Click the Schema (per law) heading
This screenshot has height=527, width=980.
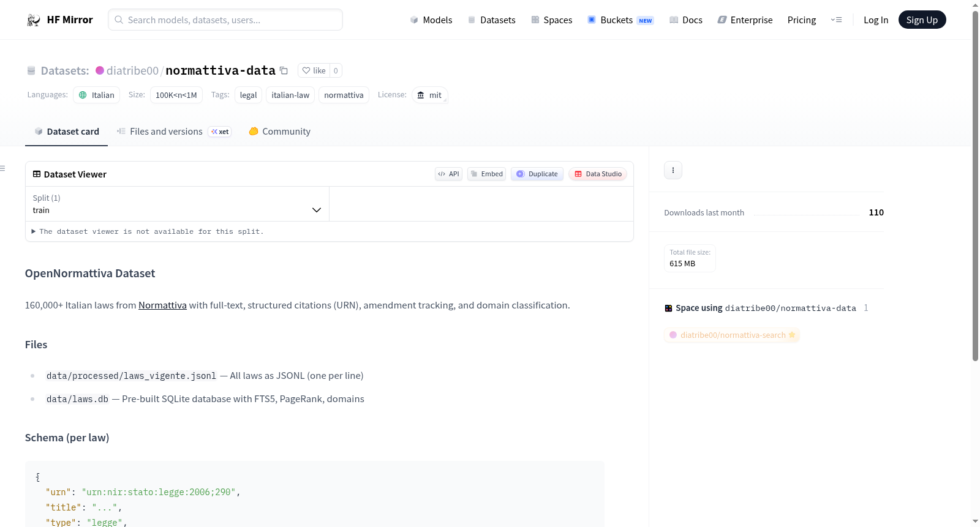[67, 438]
